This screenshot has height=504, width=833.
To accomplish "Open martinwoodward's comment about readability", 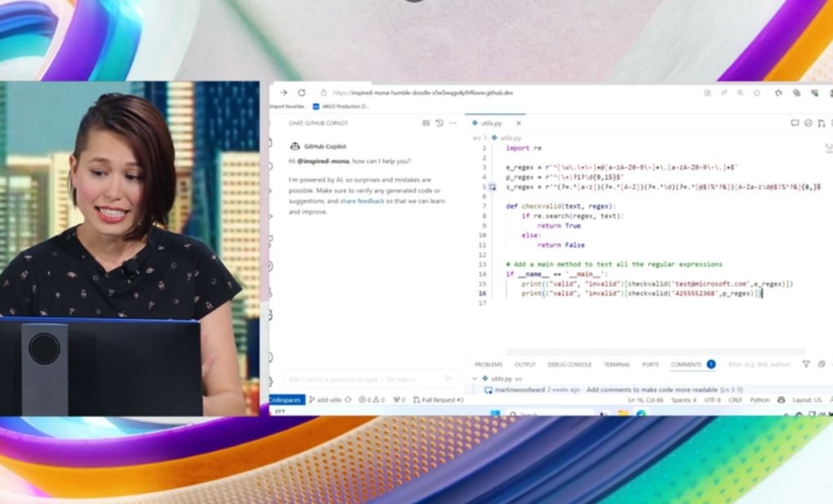I will point(613,390).
